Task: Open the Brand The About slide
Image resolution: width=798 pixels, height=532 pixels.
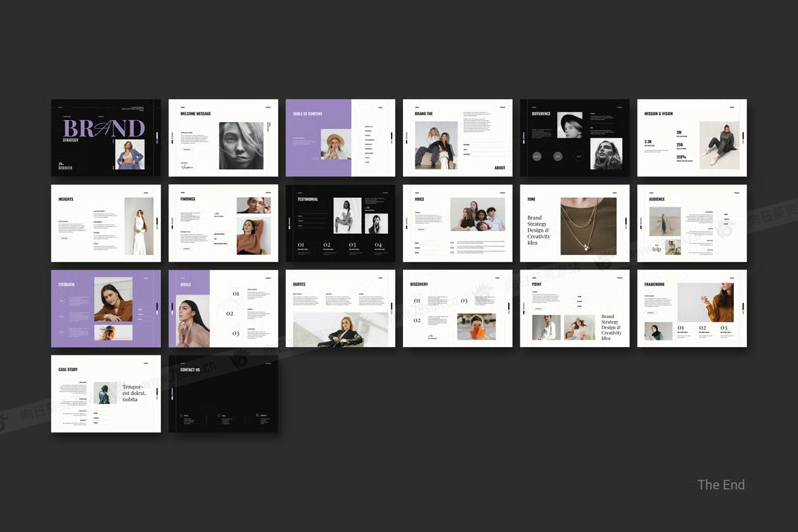Action: pos(458,138)
